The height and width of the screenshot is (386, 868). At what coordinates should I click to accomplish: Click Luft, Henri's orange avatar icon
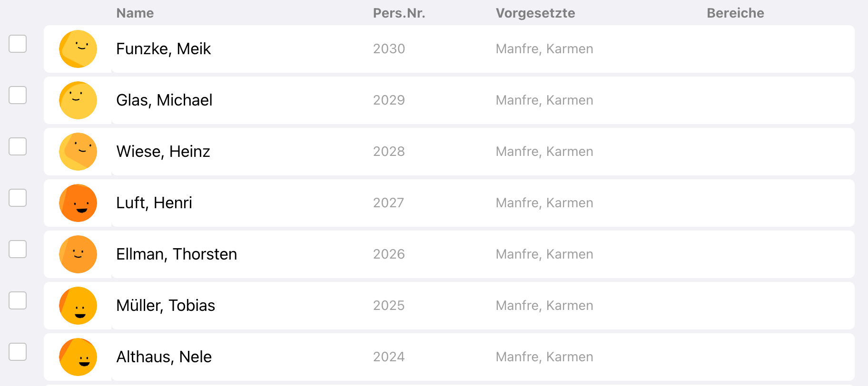click(78, 203)
